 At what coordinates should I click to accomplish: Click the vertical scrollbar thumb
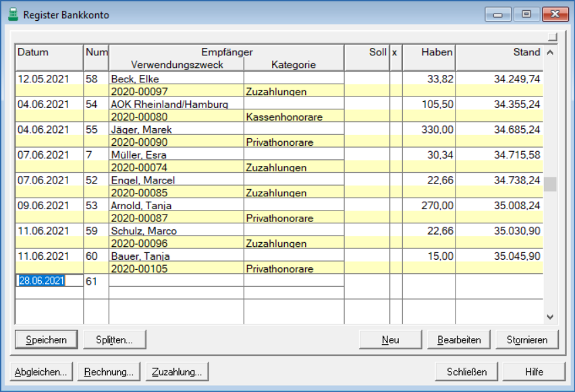(551, 184)
